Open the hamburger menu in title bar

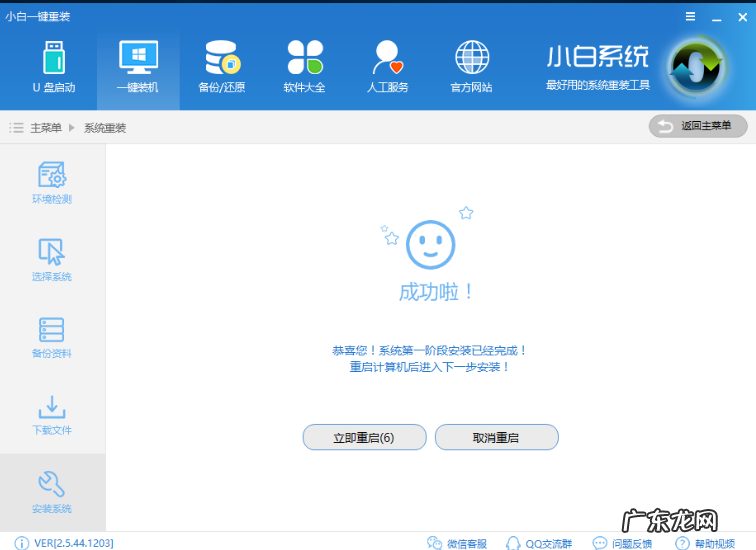point(690,17)
